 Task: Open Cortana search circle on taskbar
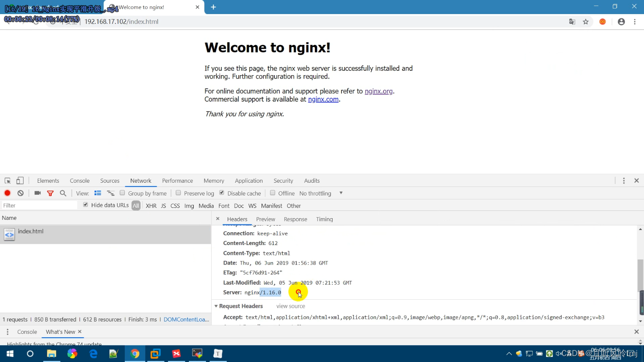click(x=30, y=353)
